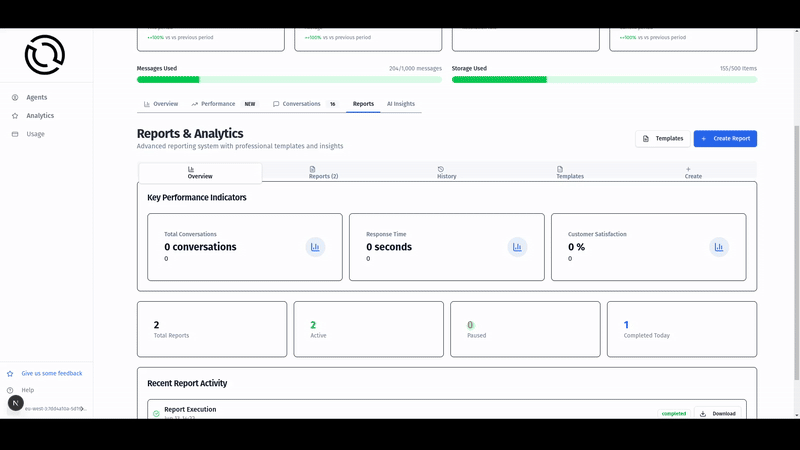The image size is (800, 450).
Task: Click the Active reports card
Action: (368, 329)
